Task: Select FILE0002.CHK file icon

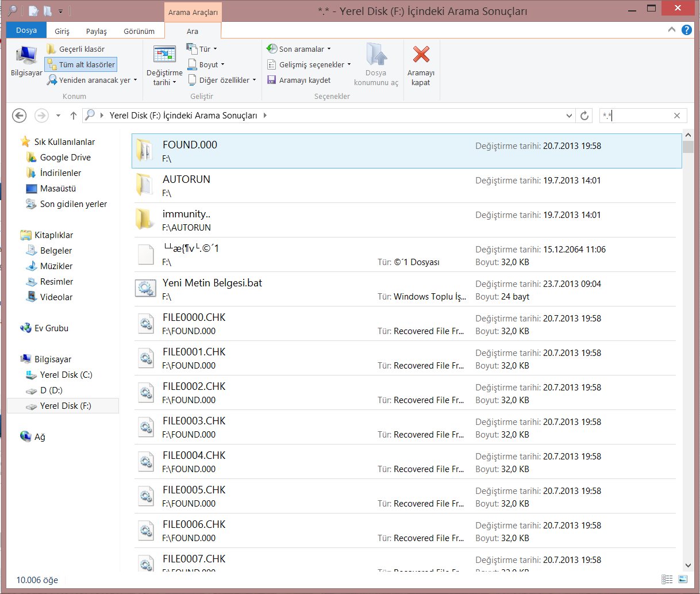Action: 146,393
